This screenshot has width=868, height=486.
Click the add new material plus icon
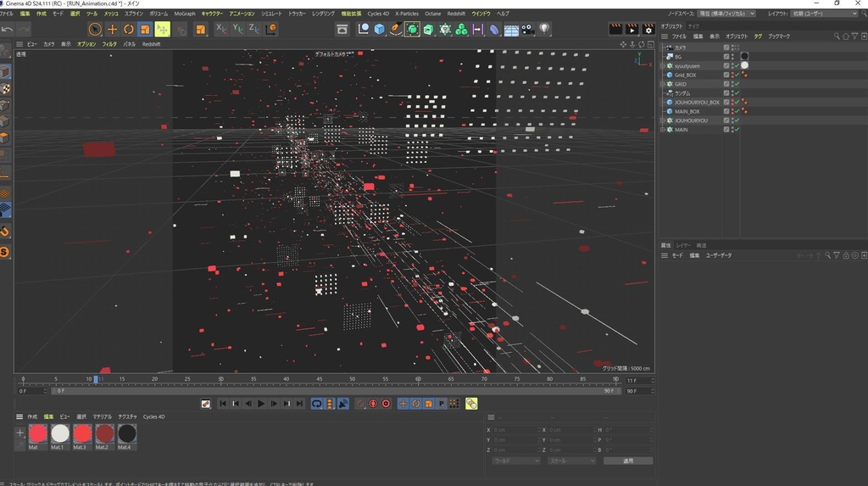(20, 433)
